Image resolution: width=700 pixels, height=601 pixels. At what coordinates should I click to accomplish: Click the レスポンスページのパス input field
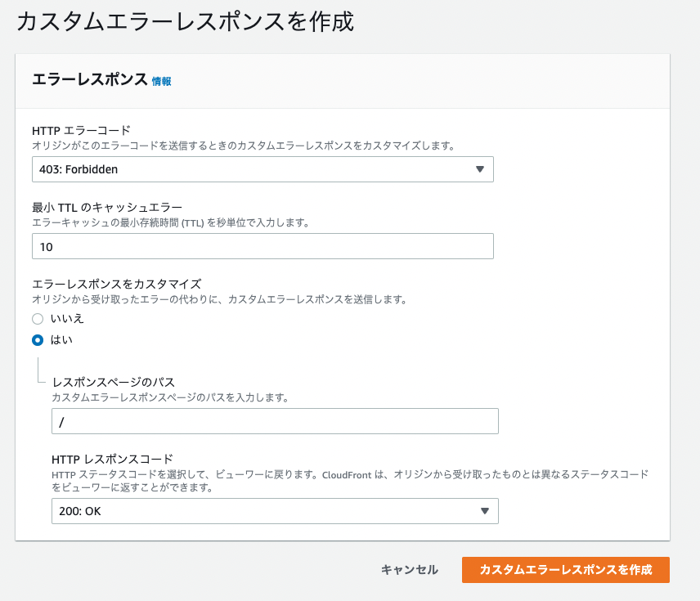tap(274, 421)
